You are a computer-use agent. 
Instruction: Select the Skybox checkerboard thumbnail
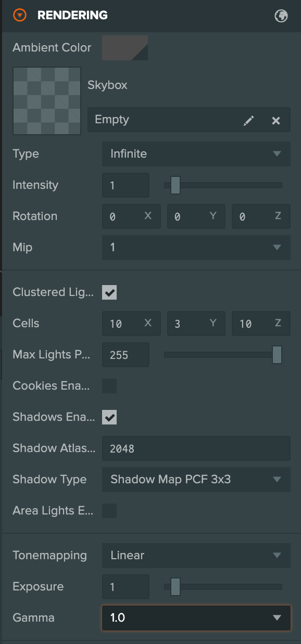(x=47, y=101)
